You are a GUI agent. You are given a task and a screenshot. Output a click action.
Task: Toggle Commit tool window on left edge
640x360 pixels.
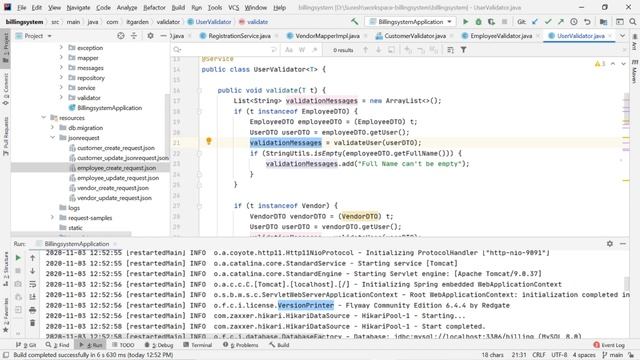point(6,89)
